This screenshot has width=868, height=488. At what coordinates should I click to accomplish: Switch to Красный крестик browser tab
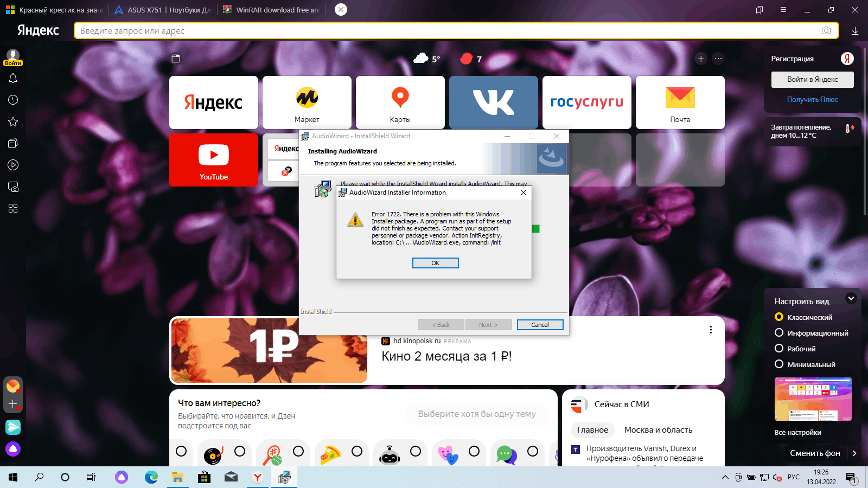point(54,10)
